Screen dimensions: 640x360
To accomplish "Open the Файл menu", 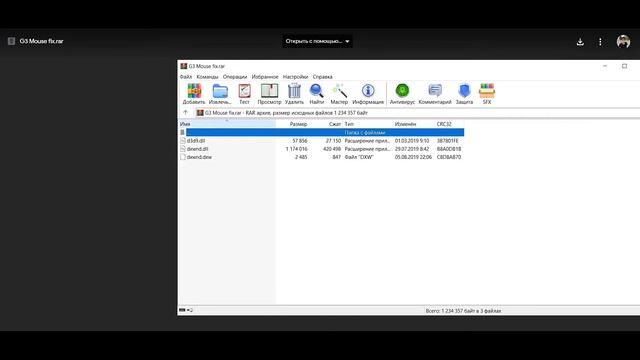I will tap(186, 77).
